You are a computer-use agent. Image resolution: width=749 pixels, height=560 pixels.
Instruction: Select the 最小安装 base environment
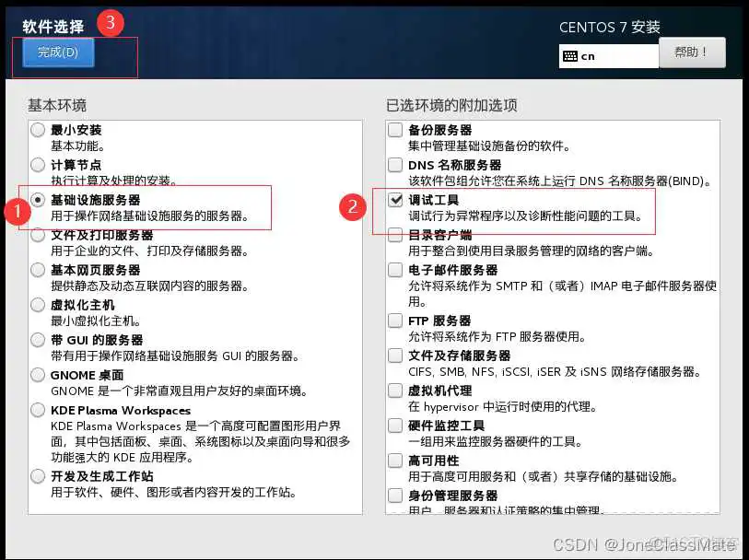click(37, 130)
